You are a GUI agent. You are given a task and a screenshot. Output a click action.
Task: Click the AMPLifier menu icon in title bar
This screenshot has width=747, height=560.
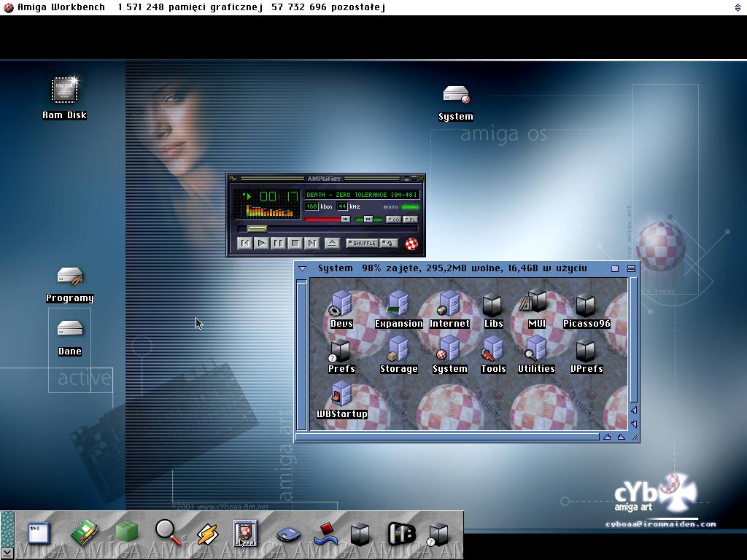pos(233,179)
